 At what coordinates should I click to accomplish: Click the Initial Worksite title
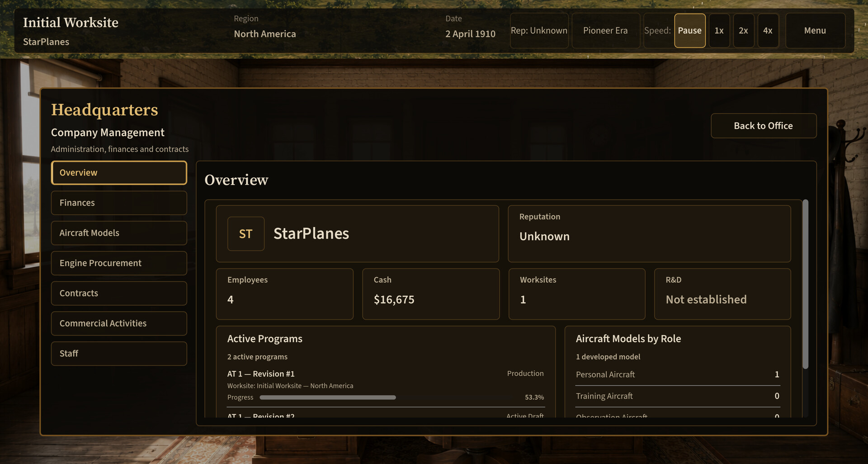click(71, 23)
